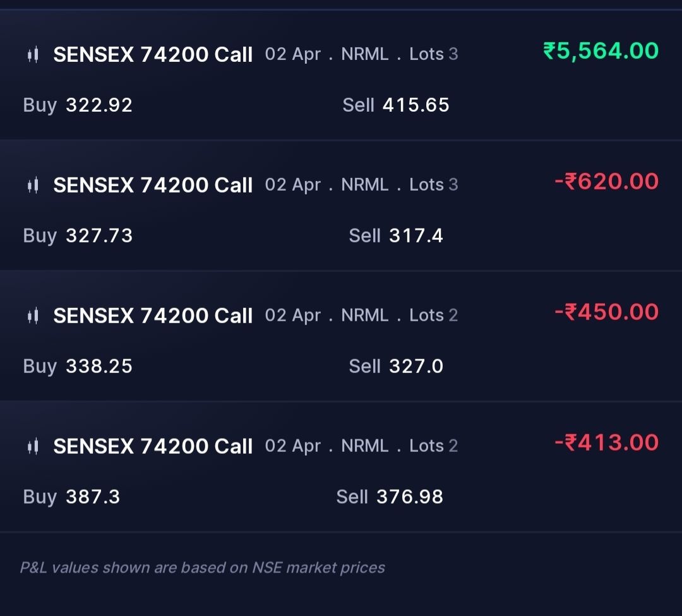Click the Sell 415.65 price value
Screen dimensions: 682x616
click(416, 105)
